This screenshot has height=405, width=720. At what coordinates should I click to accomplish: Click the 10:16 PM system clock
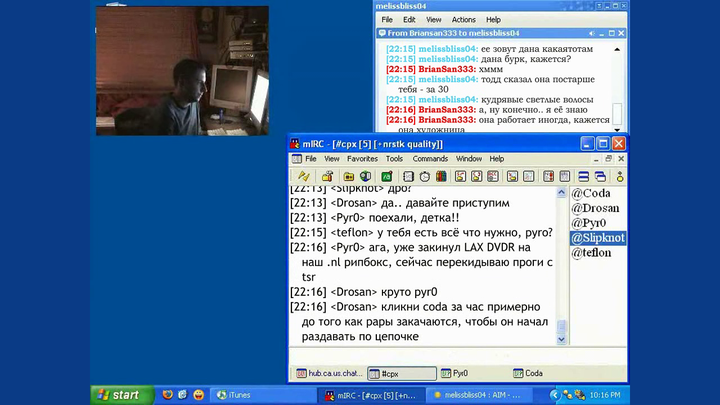pyautogui.click(x=605, y=395)
